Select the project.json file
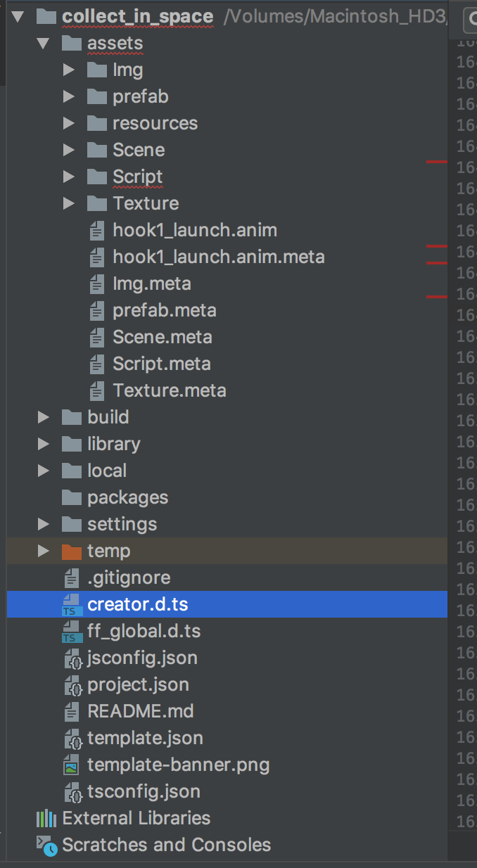The height and width of the screenshot is (868, 477). pyautogui.click(x=138, y=684)
